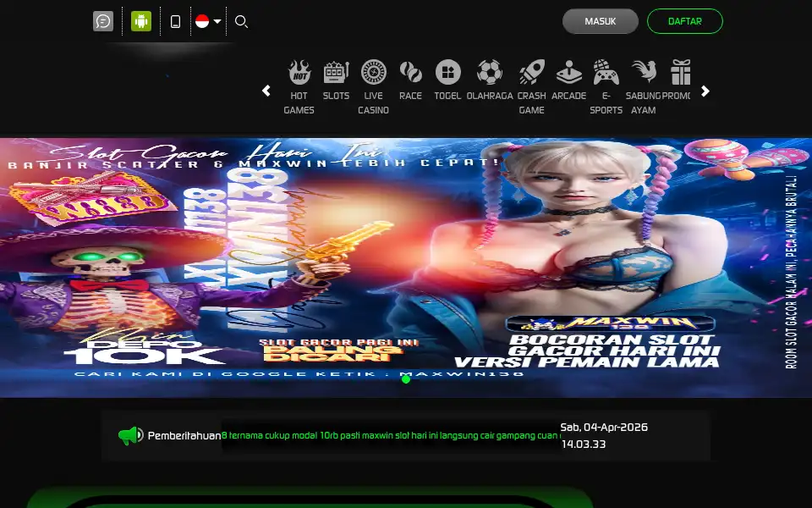Screen dimensions: 812x508
Task: Open the Slots category
Action: tap(336, 80)
